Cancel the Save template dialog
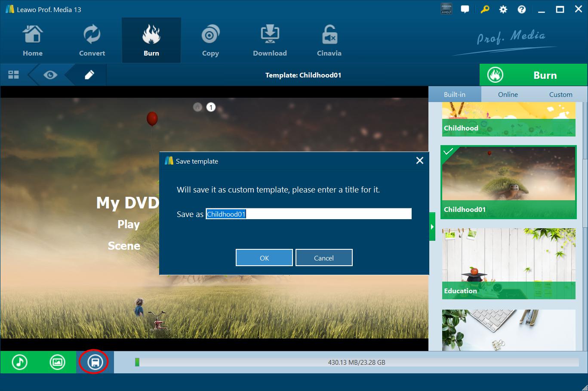 [324, 258]
